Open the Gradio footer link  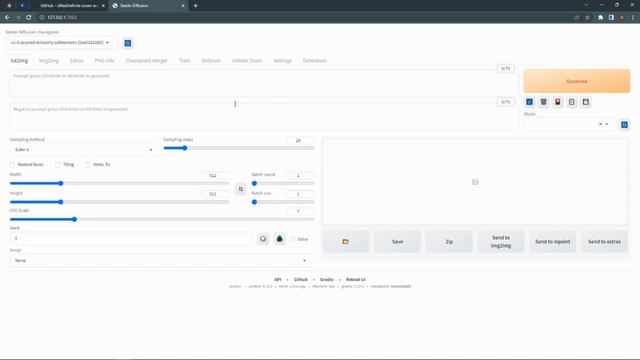click(327, 280)
